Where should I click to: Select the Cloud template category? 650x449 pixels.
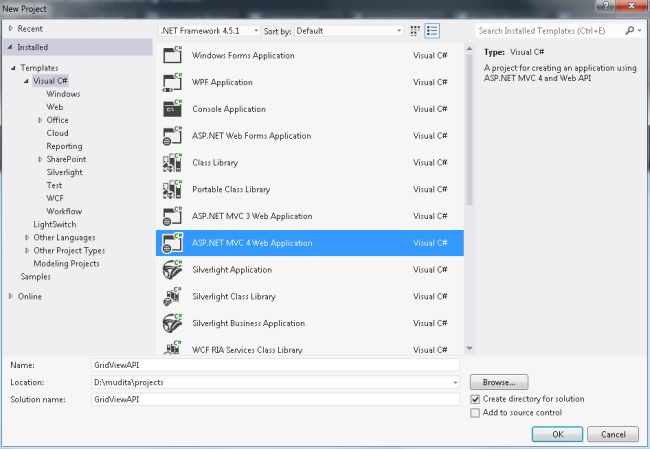(57, 133)
